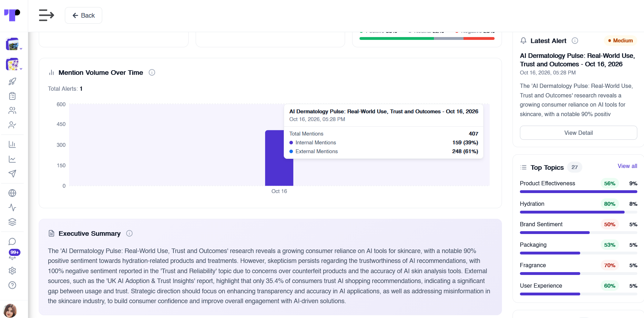Open the help question mark icon
Viewport: 644px width, 318px height.
(12, 285)
